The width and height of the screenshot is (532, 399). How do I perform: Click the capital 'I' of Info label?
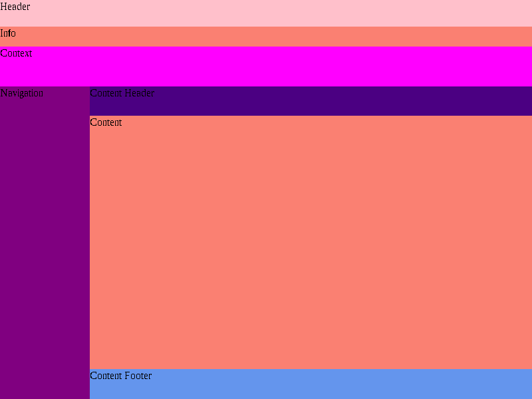click(2, 33)
